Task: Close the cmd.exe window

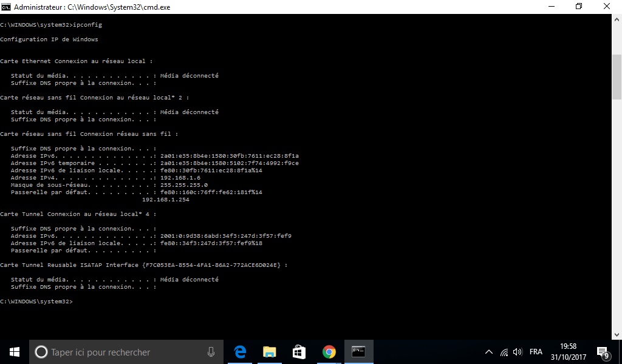Action: point(607,7)
